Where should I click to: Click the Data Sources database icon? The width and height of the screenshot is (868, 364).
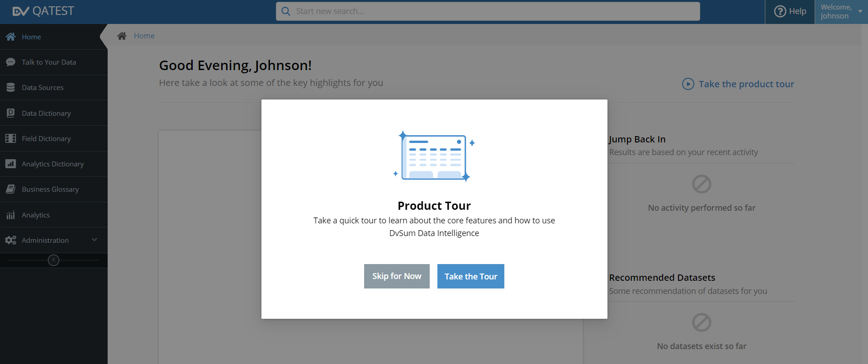[x=11, y=87]
